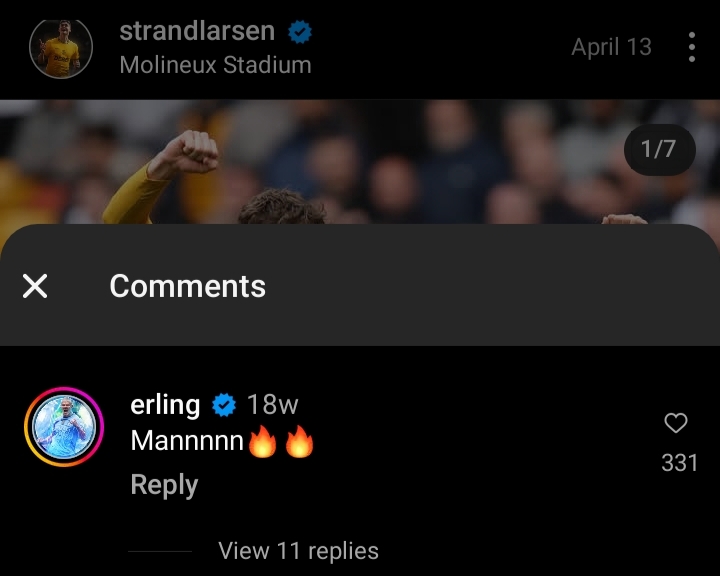Close the Comments panel
Image resolution: width=720 pixels, height=576 pixels.
(35, 286)
